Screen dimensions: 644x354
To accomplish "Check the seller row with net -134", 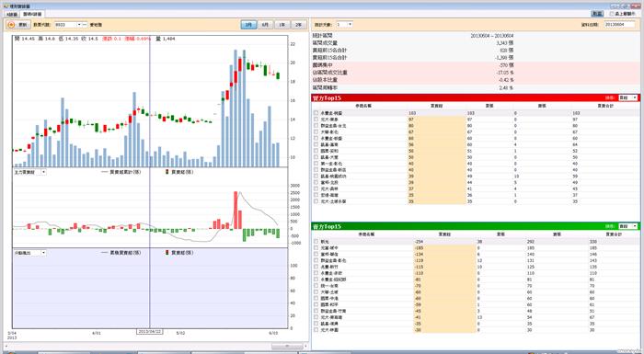I will pyautogui.click(x=316, y=254).
